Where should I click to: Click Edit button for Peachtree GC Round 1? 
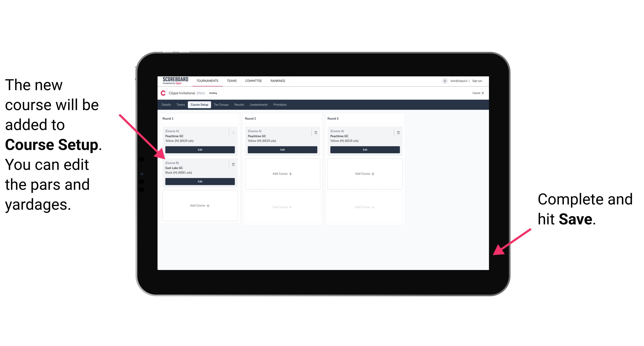pyautogui.click(x=200, y=149)
